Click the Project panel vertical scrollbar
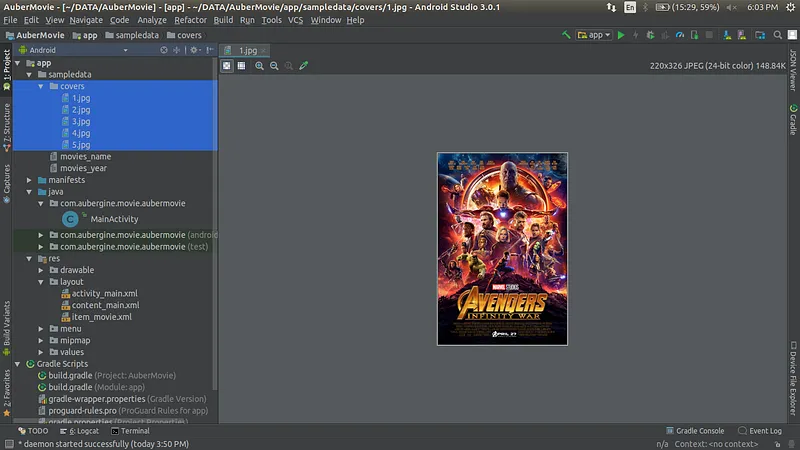800x450 pixels. pos(215,224)
